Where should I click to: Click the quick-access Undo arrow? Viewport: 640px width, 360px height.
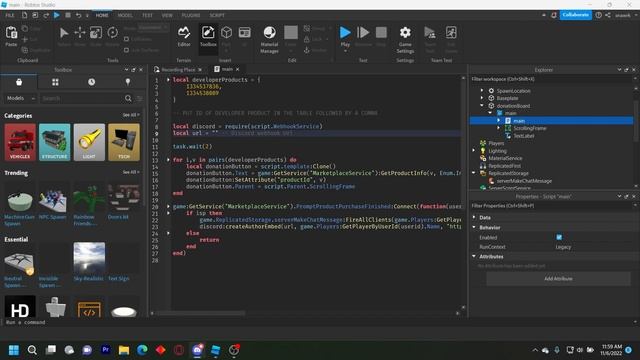click(x=78, y=15)
